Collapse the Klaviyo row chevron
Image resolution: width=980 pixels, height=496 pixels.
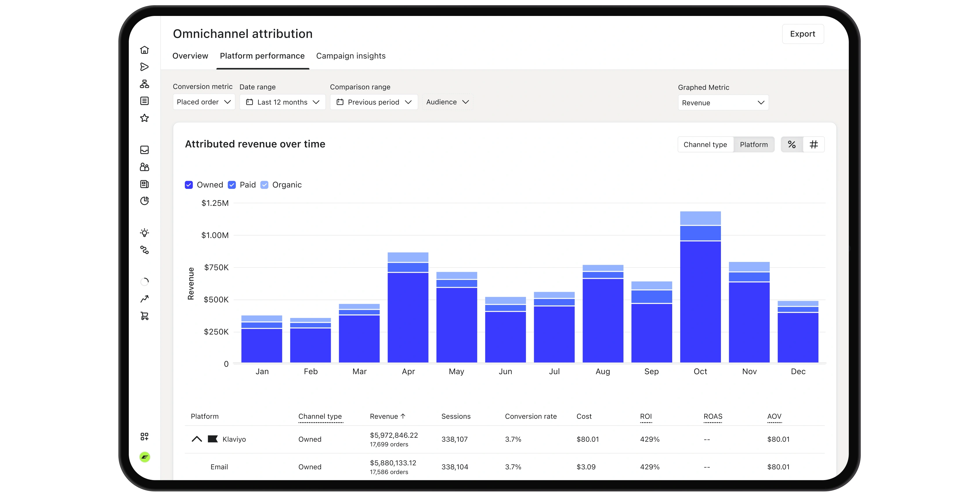197,439
